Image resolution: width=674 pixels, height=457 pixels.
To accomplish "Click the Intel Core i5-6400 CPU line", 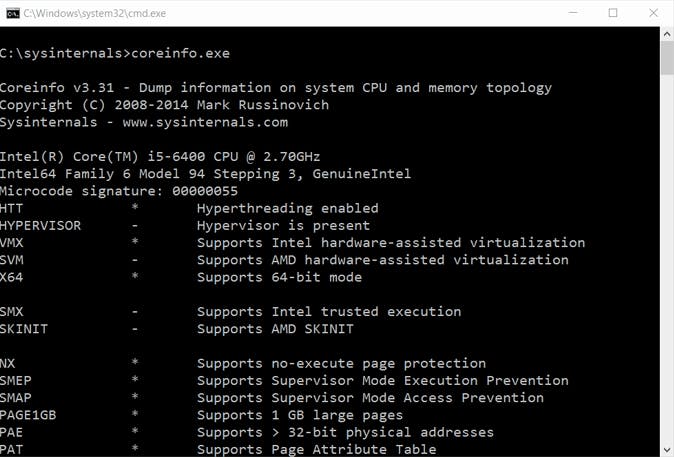I will (146, 156).
